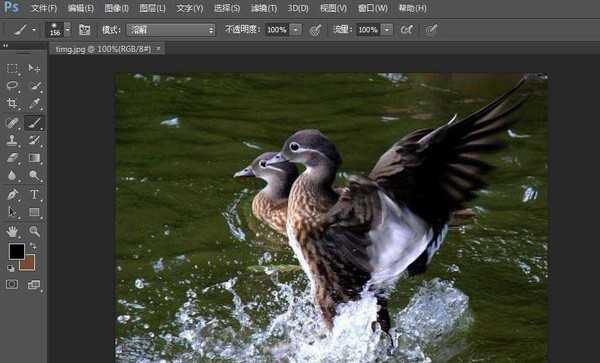Open the blending mode dropdown

click(x=171, y=30)
